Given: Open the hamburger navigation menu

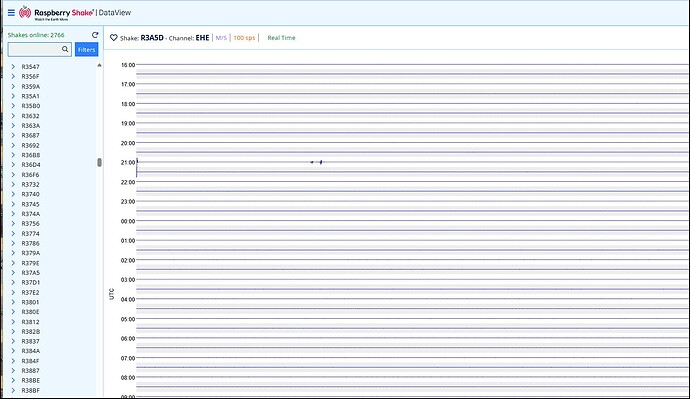Looking at the screenshot, I should tap(11, 13).
